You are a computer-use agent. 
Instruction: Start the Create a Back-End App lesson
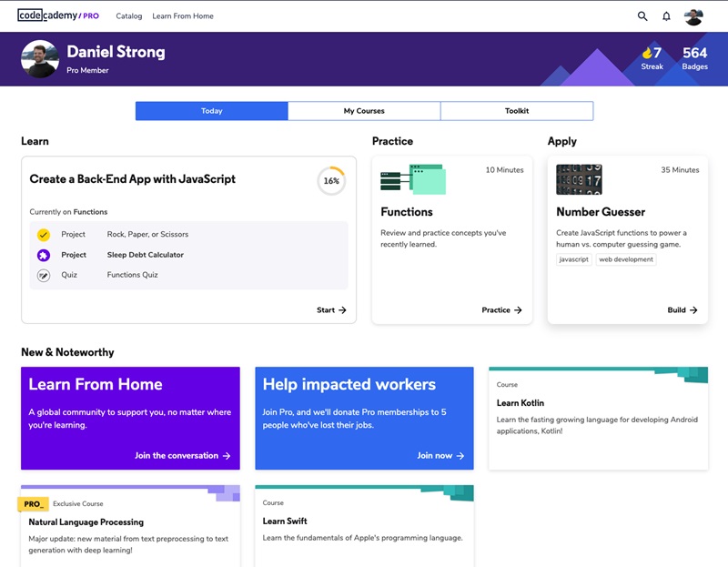coord(331,309)
